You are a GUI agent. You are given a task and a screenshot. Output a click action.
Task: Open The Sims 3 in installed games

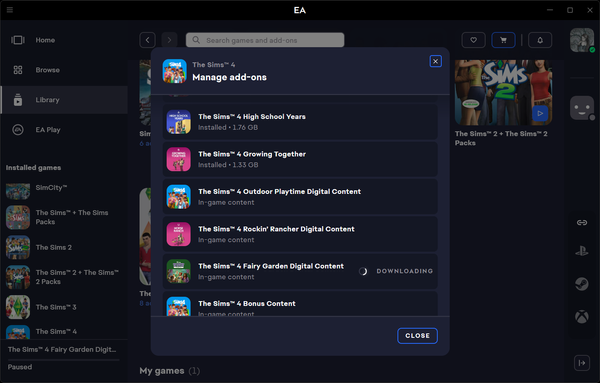(64, 307)
